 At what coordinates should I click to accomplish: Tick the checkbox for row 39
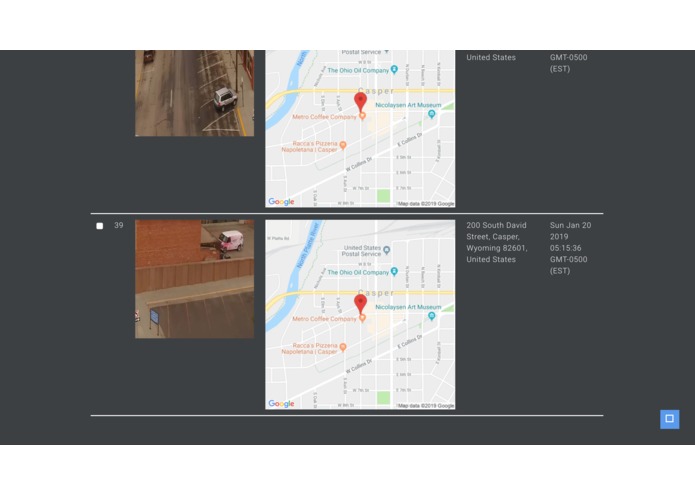(100, 226)
